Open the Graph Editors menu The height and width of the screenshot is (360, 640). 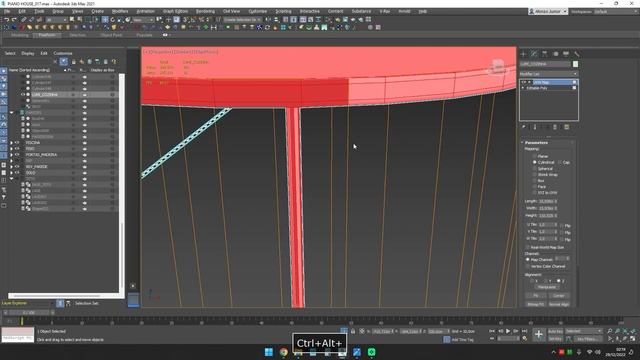[x=175, y=11]
